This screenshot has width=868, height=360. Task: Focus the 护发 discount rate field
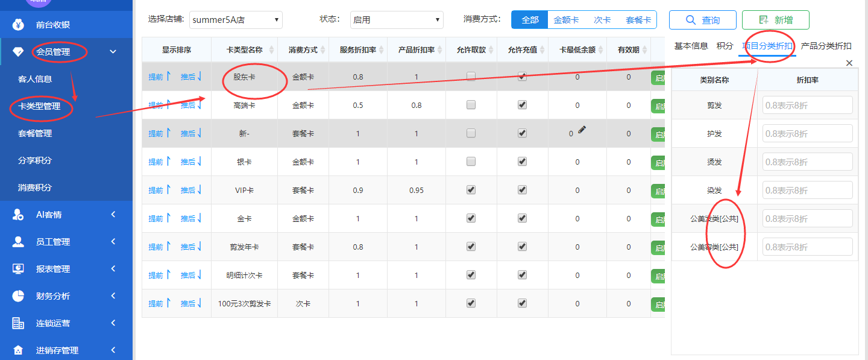coord(808,133)
